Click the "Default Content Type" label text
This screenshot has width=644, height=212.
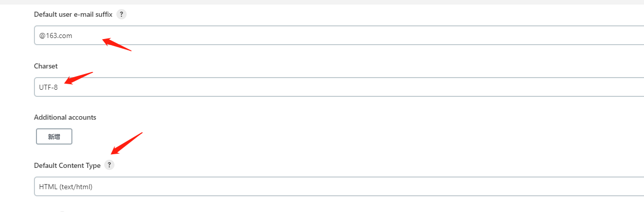point(67,165)
